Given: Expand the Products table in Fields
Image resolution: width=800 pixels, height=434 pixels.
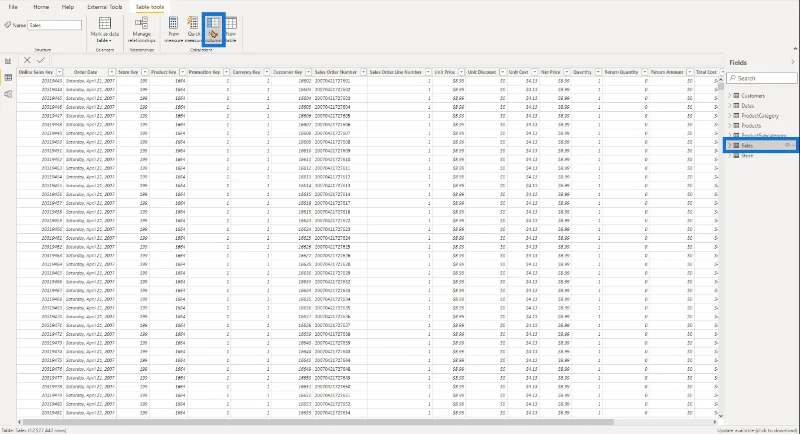Looking at the screenshot, I should [730, 125].
